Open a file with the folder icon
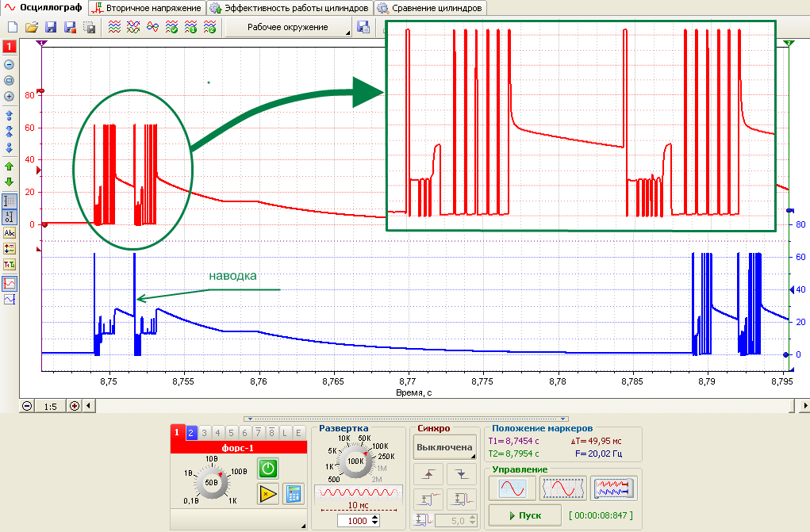 pyautogui.click(x=32, y=28)
